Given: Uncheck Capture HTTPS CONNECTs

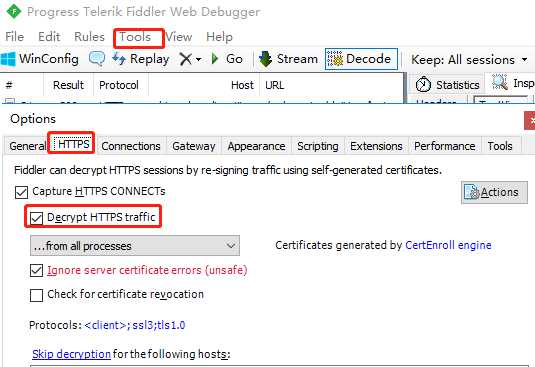Looking at the screenshot, I should (x=21, y=192).
